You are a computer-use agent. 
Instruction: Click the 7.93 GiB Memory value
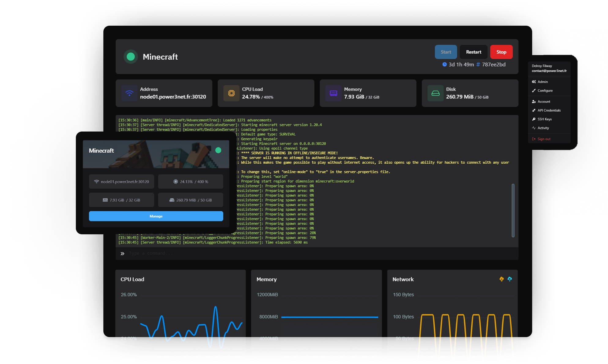(354, 97)
